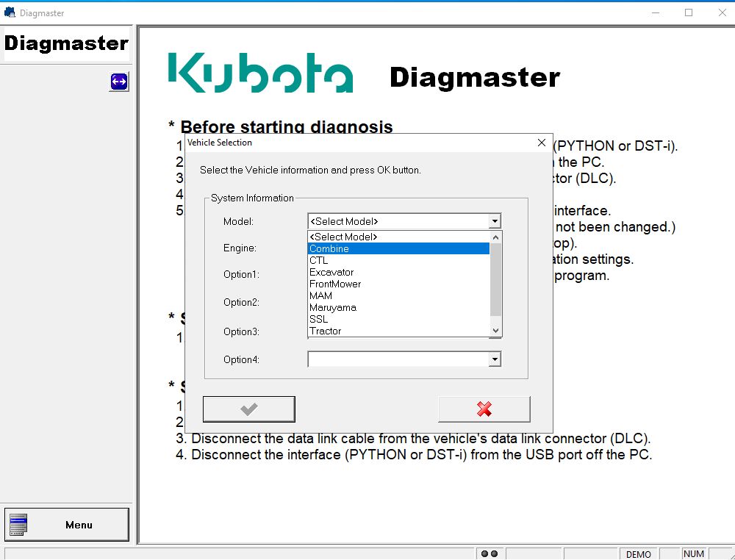Screen dimensions: 735x560
Task: Select Excavator from the model list
Action: point(398,272)
